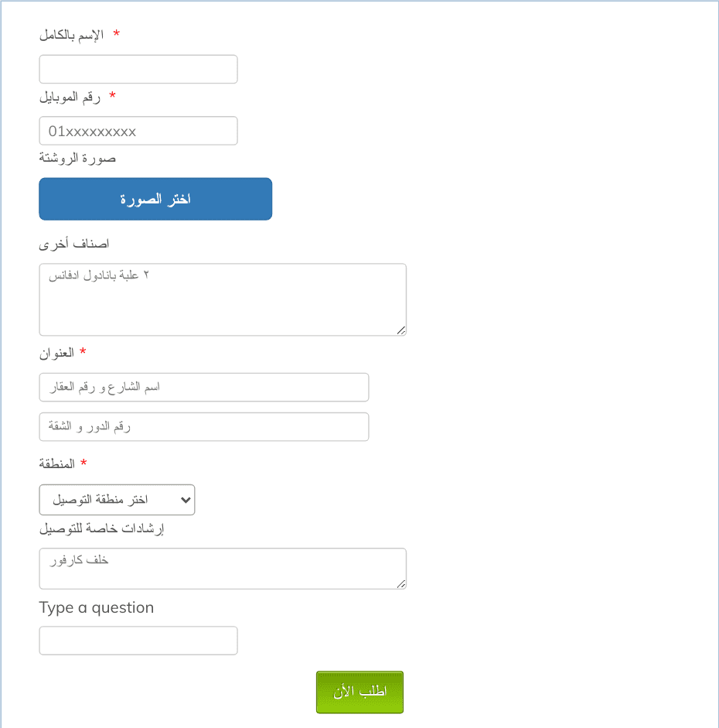Image resolution: width=719 pixels, height=728 pixels.
Task: Click the صورة الروشتة label
Action: tap(77, 159)
